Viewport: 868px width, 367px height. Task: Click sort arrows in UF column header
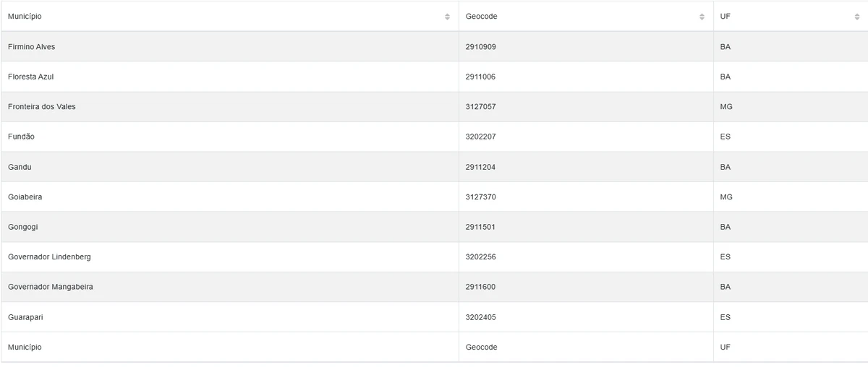click(x=857, y=17)
